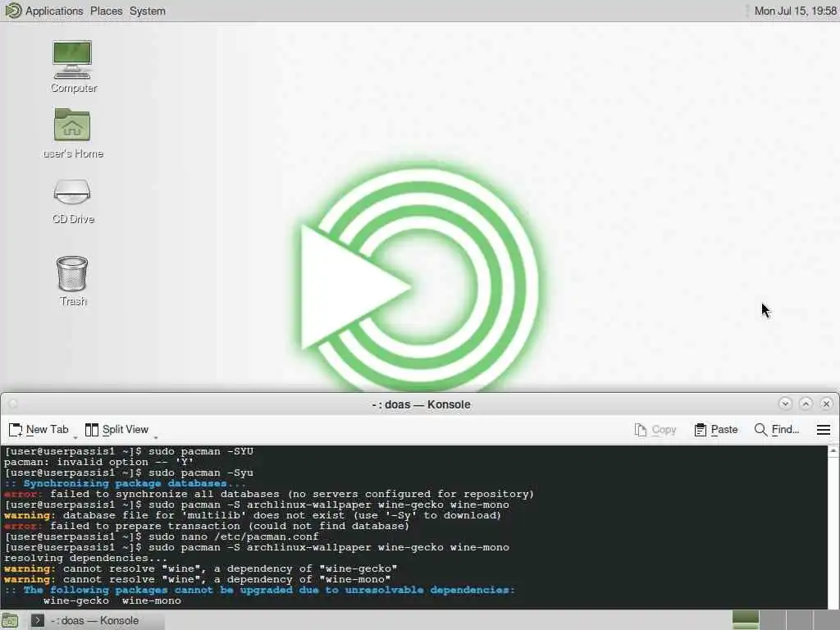
Task: Click the clock showing Mon Jul 15, 19:58
Action: point(795,11)
